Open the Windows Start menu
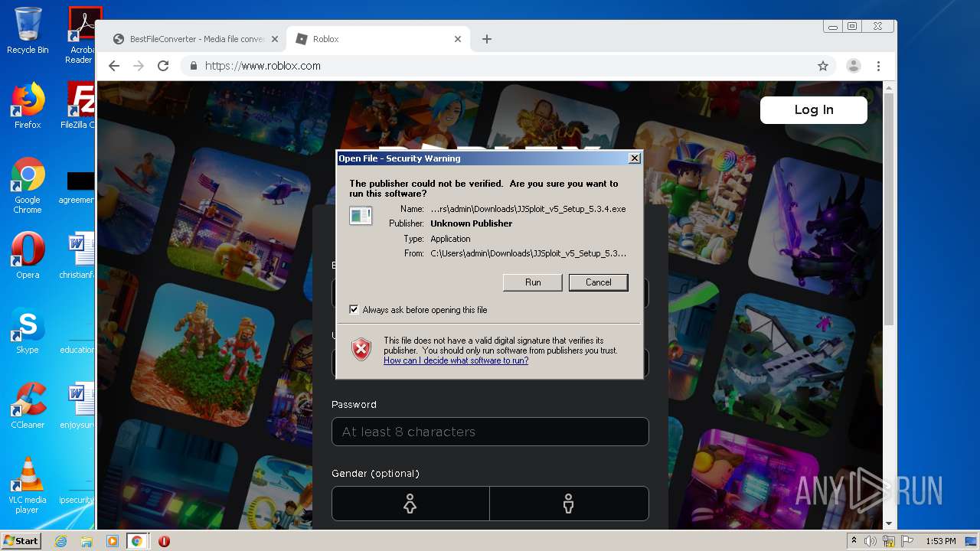Viewport: 980px width, 551px height. pyautogui.click(x=21, y=540)
